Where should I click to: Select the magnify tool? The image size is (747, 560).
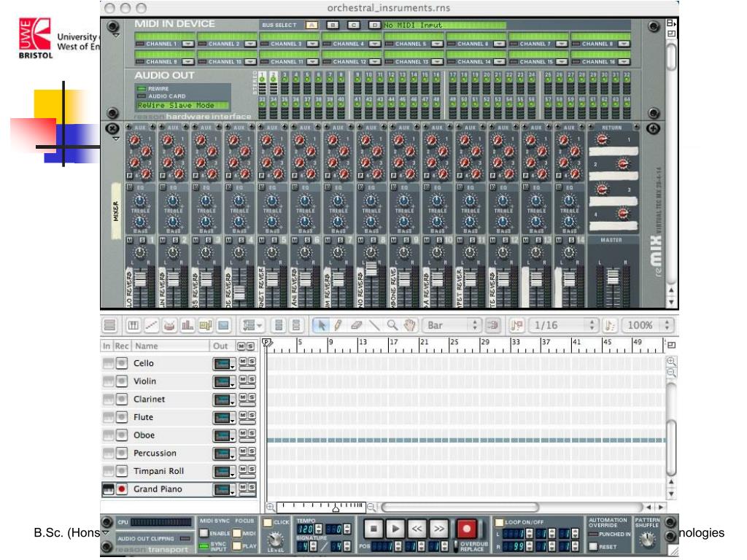392,325
